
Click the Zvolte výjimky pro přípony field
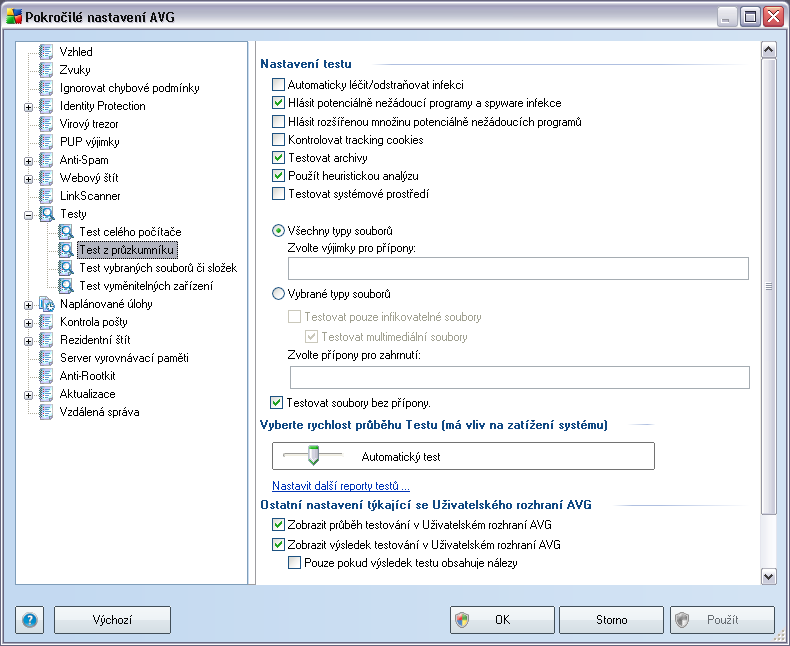(518, 268)
